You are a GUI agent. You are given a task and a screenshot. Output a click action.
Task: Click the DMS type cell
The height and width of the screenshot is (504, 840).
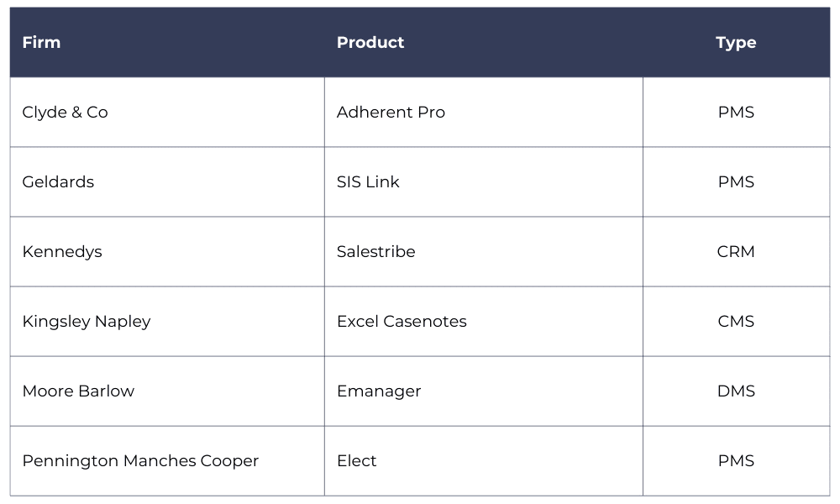pyautogui.click(x=736, y=391)
